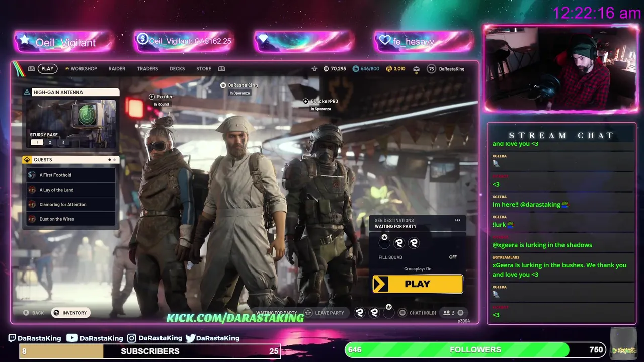Click the HIGH-GAIN ANTENNA header icon
This screenshot has height=362, width=644.
pos(27,92)
